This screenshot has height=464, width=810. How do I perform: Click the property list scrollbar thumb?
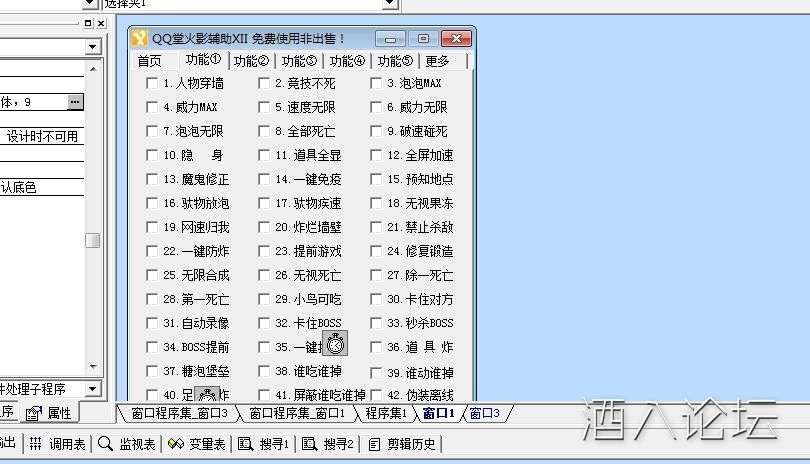coord(92,240)
